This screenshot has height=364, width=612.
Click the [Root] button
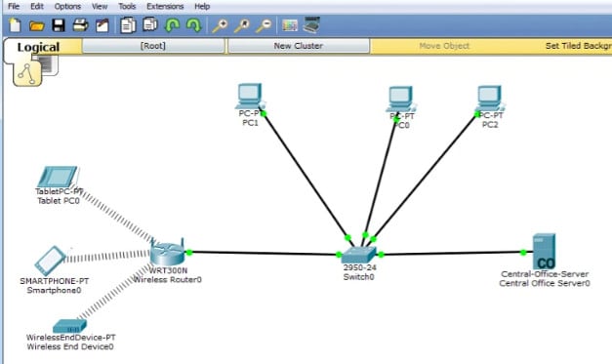tap(153, 46)
